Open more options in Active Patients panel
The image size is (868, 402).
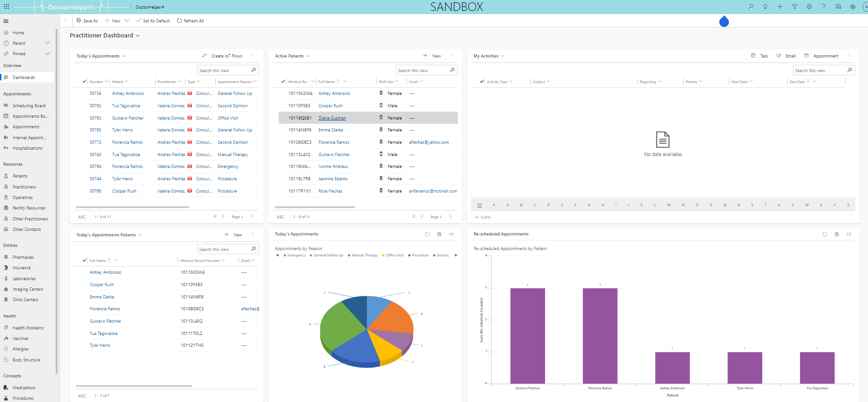coord(452,56)
